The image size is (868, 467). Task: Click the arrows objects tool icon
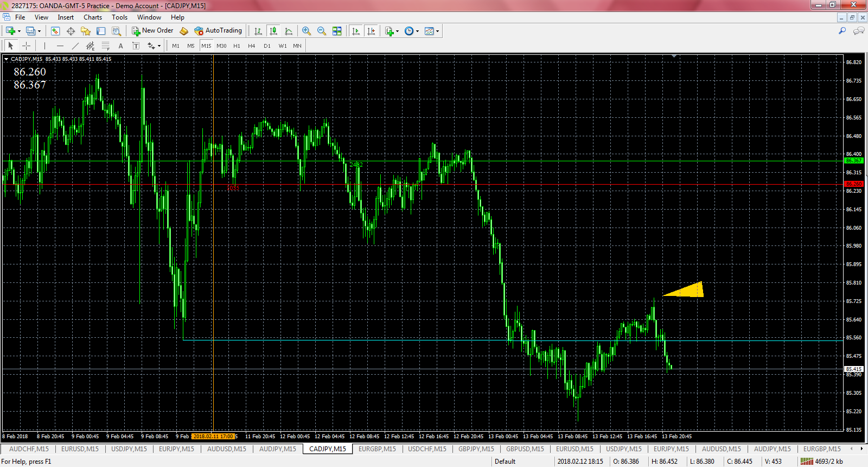(151, 46)
